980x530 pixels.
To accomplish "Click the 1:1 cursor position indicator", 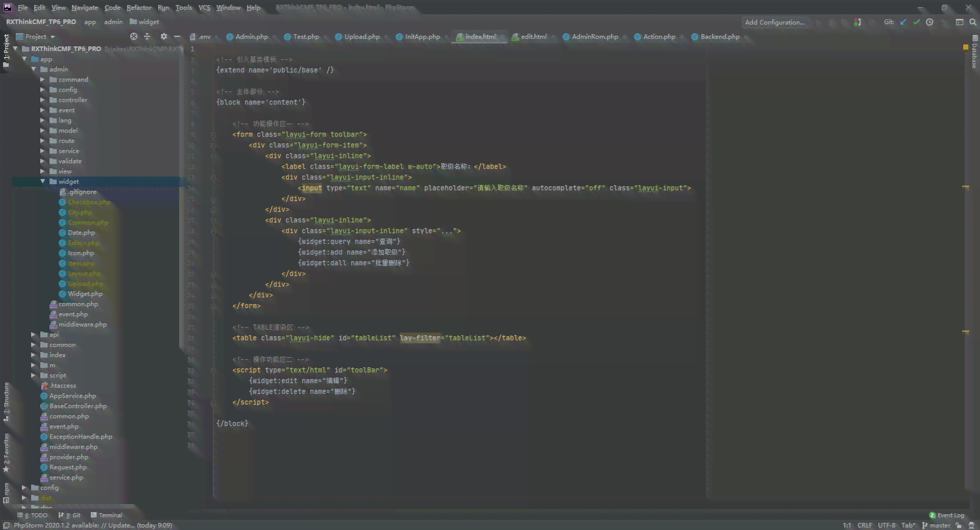I will [847, 525].
